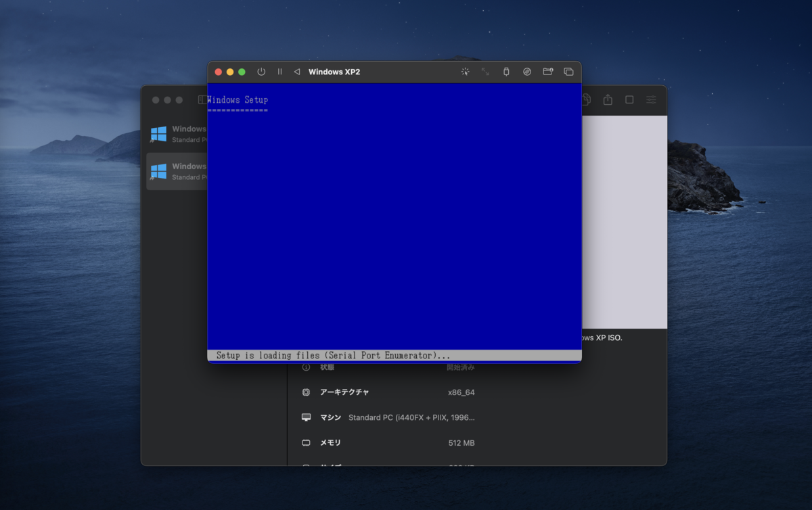Click inside the Windows Setup blue screen

pyautogui.click(x=394, y=223)
